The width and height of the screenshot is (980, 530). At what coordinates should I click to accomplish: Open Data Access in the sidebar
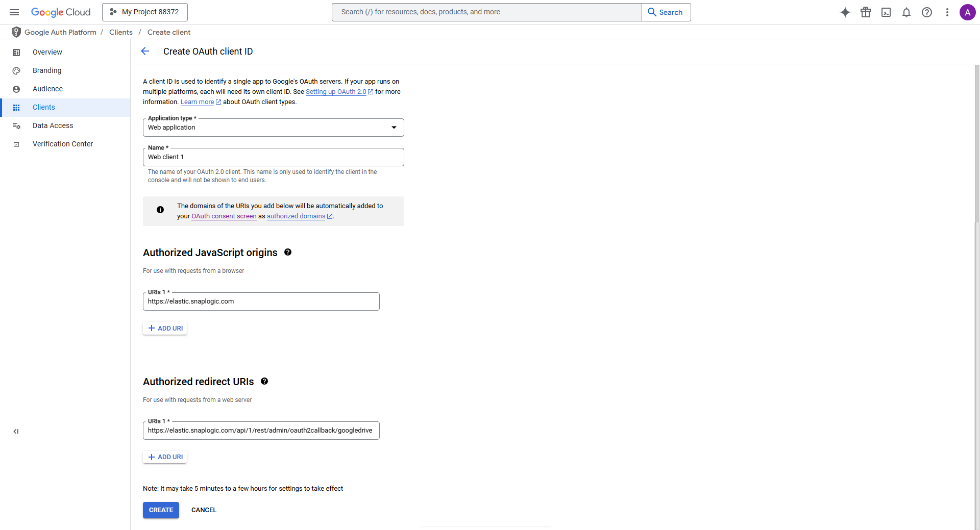[x=53, y=125]
